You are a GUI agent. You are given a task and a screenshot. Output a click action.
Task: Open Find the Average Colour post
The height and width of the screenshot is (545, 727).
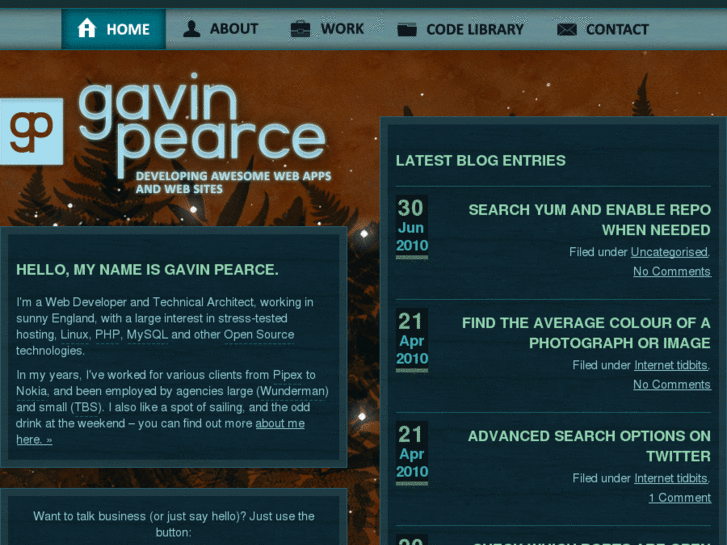[x=586, y=333]
